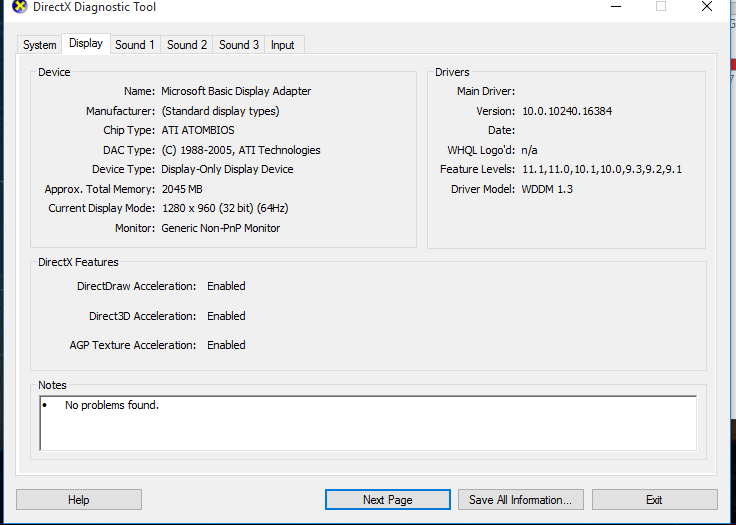Click the 'ATI ATOMBIOS' chip type value

point(198,130)
